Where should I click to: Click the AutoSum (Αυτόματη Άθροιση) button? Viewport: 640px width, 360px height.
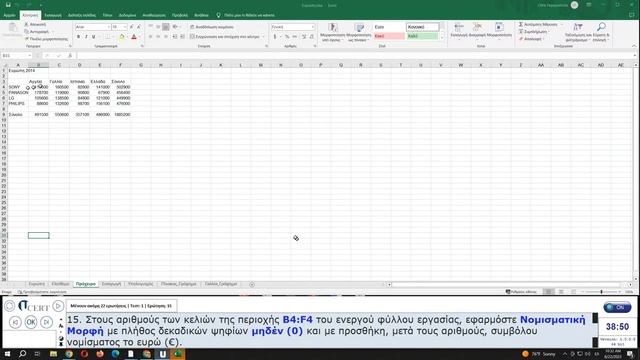tap(538, 24)
